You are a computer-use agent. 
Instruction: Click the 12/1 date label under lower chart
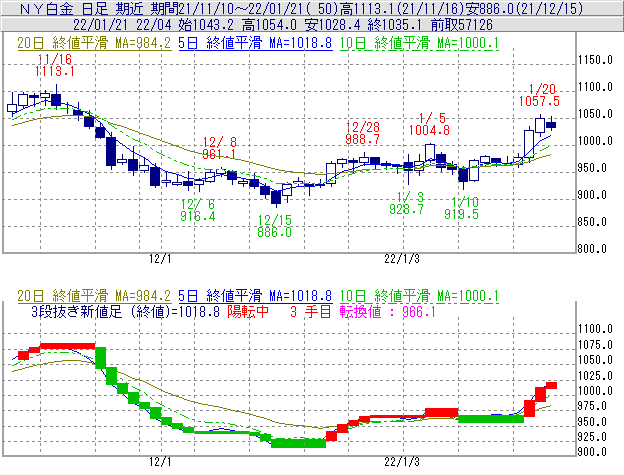[x=160, y=462]
